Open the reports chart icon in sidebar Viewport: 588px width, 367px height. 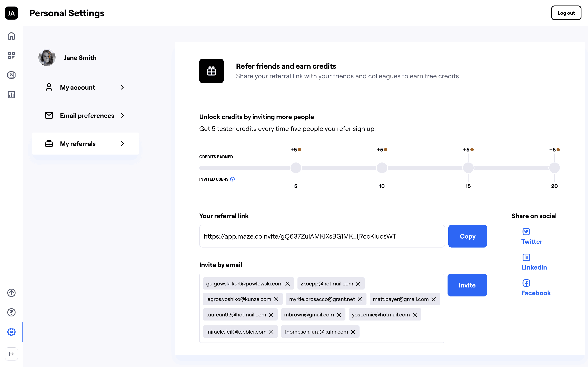11,94
